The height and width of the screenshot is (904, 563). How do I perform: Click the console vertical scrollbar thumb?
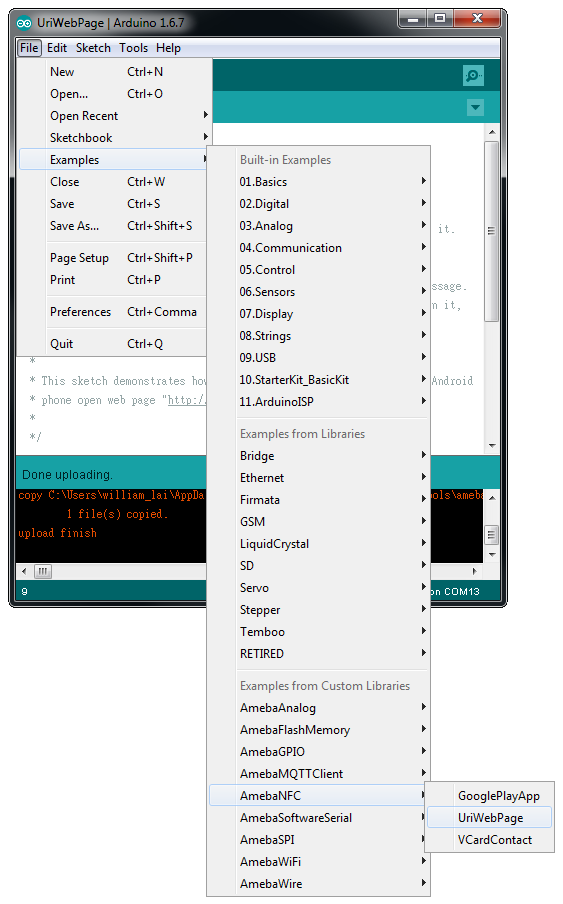[x=491, y=534]
